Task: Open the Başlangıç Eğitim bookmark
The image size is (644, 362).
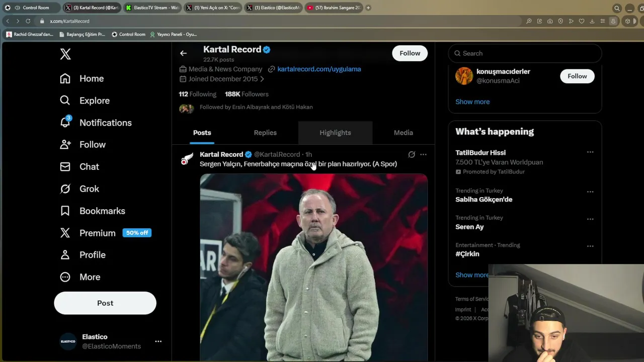Action: coord(82,34)
